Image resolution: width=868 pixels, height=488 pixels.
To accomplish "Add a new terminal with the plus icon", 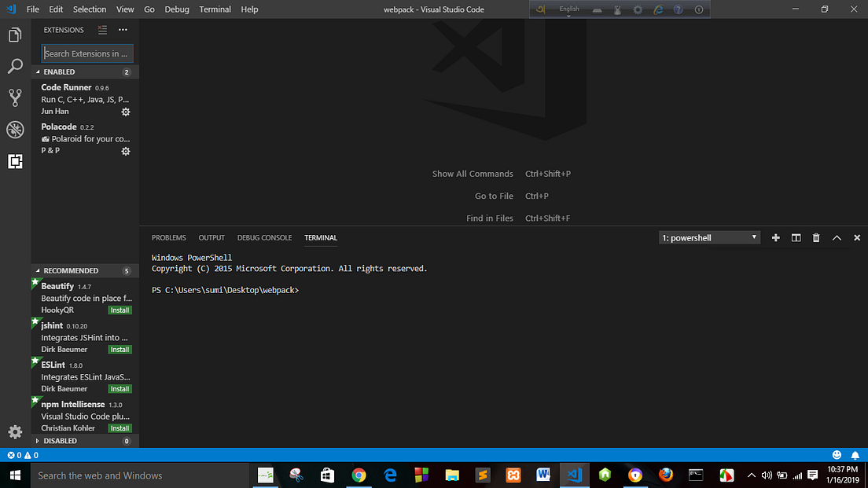I will click(x=775, y=237).
